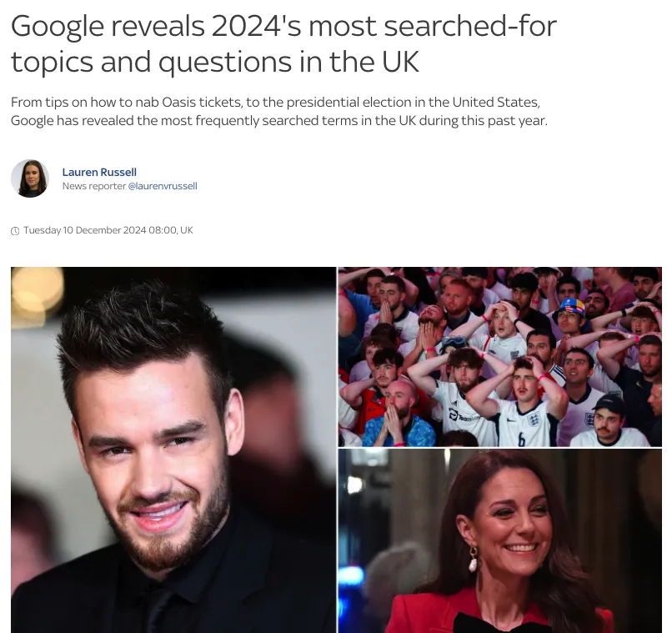Open the Lauren Russell author name link
This screenshot has height=633, width=672.
99,172
